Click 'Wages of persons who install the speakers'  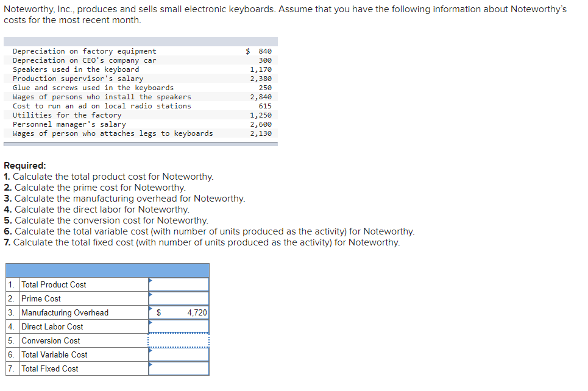[x=102, y=97]
